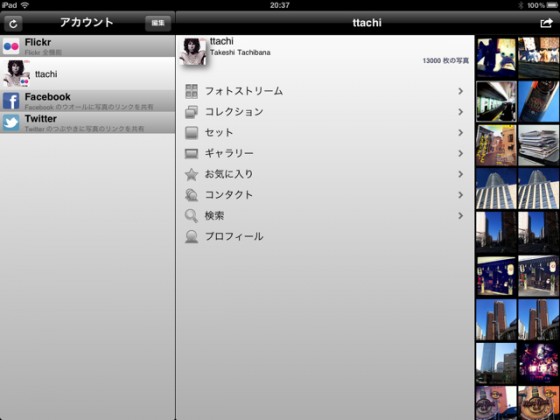Tap ttachi profile avatar picture
Viewport: 560px width, 420px height.
pyautogui.click(x=193, y=51)
